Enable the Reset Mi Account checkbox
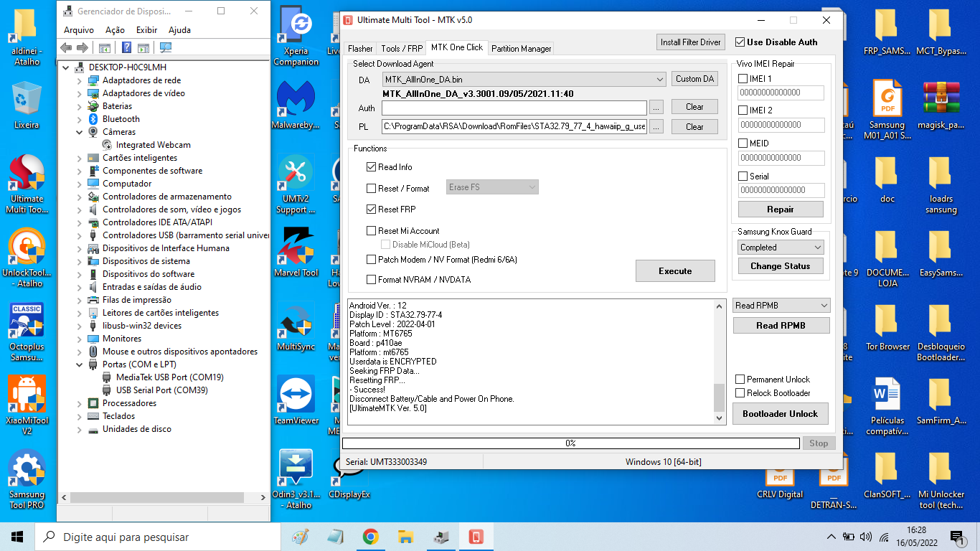 pos(371,231)
